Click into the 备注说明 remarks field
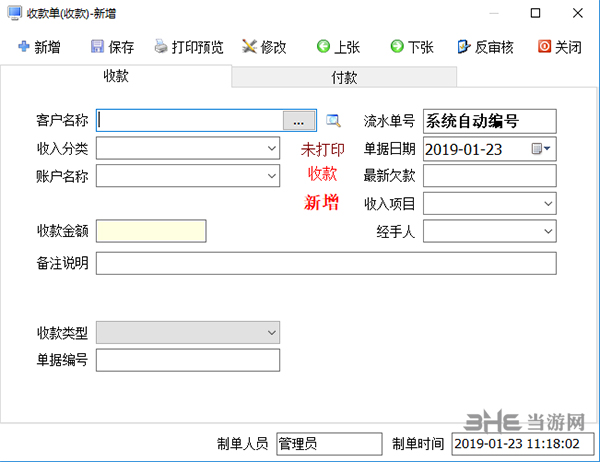600x462 pixels. (x=326, y=263)
